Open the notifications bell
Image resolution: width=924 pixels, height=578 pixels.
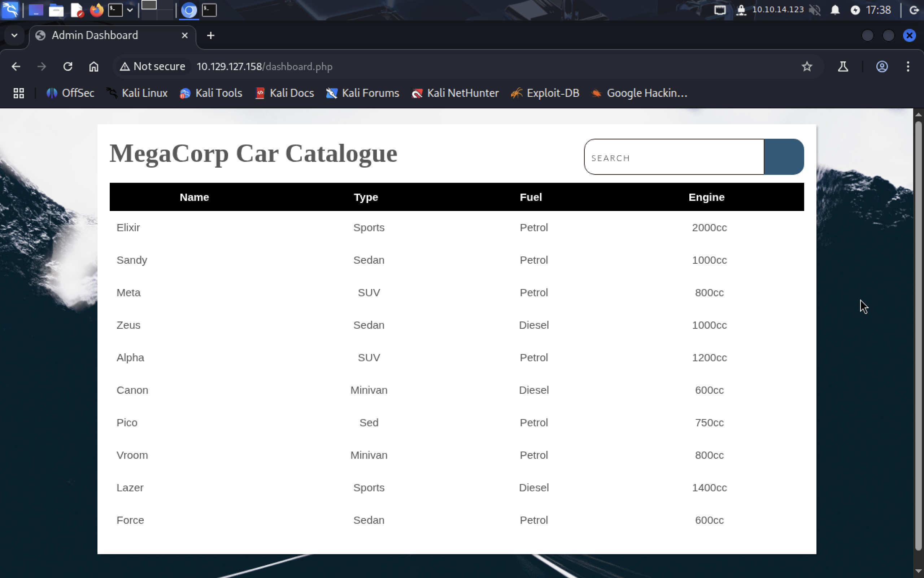[835, 10]
